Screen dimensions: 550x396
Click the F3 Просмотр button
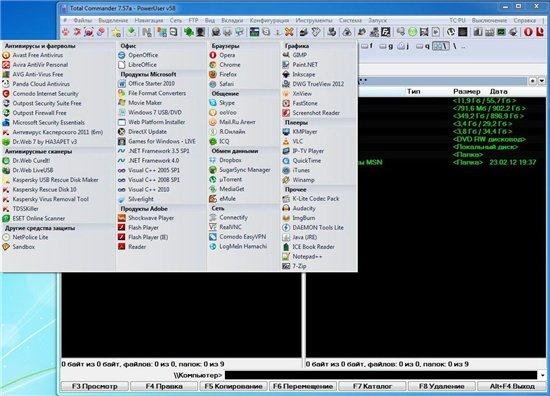pos(94,386)
